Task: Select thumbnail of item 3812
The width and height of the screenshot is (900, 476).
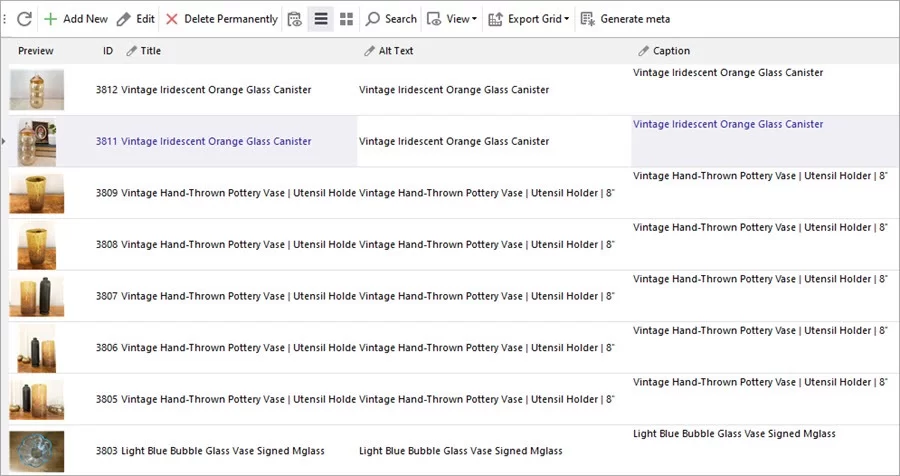Action: pyautogui.click(x=37, y=90)
